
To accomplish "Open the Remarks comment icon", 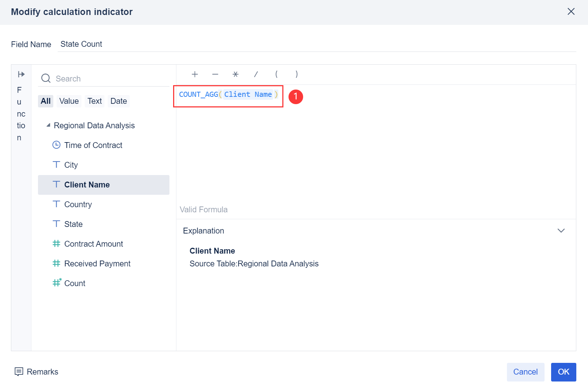I will [19, 372].
